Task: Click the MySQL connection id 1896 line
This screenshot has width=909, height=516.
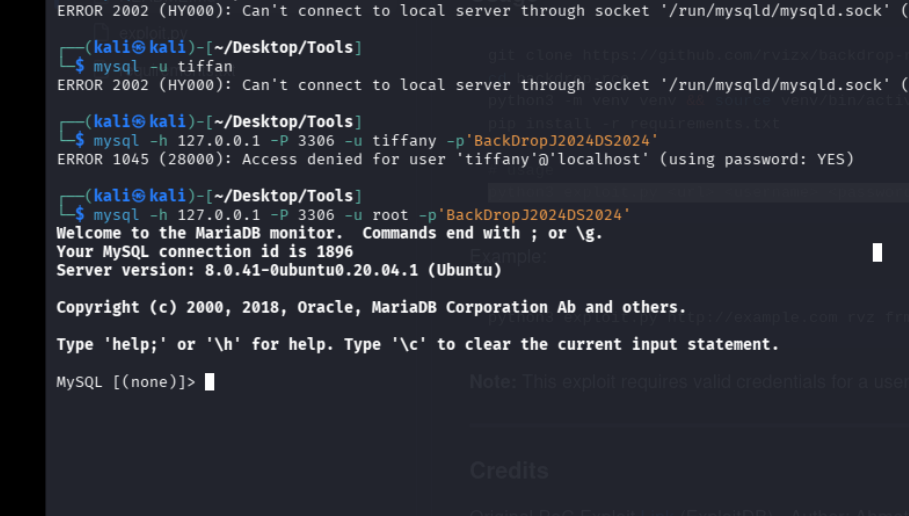Action: tap(204, 252)
